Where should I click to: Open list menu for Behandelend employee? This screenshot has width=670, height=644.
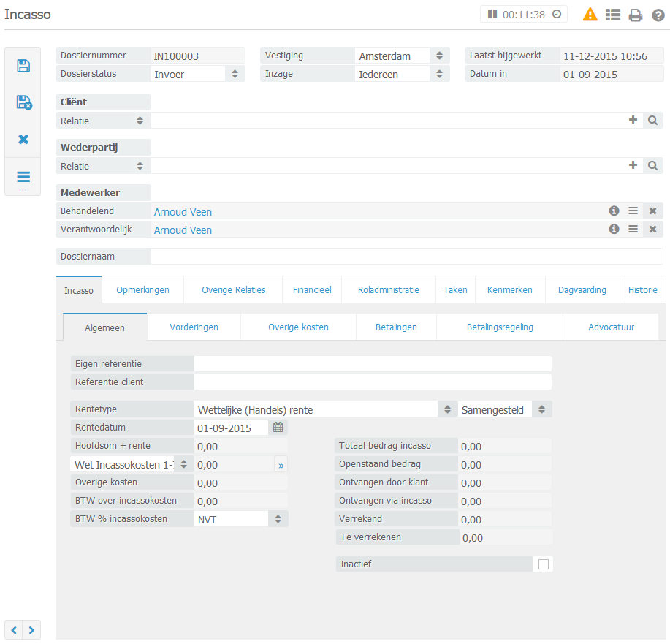coord(633,211)
